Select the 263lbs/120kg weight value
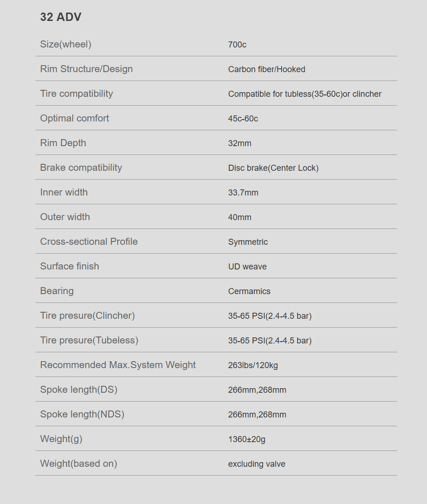The image size is (427, 504). 253,365
